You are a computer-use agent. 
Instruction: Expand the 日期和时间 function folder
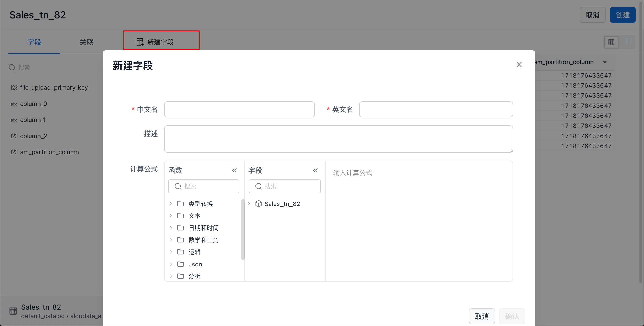click(171, 228)
